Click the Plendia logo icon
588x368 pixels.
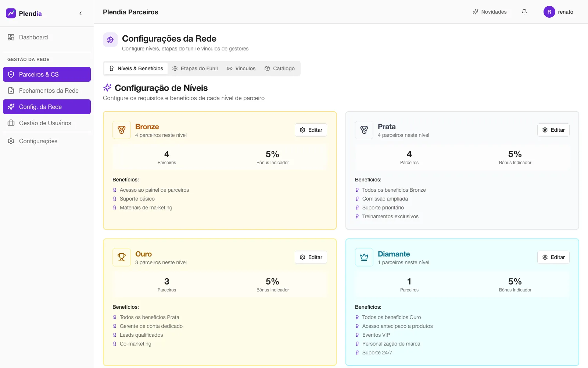tap(11, 13)
